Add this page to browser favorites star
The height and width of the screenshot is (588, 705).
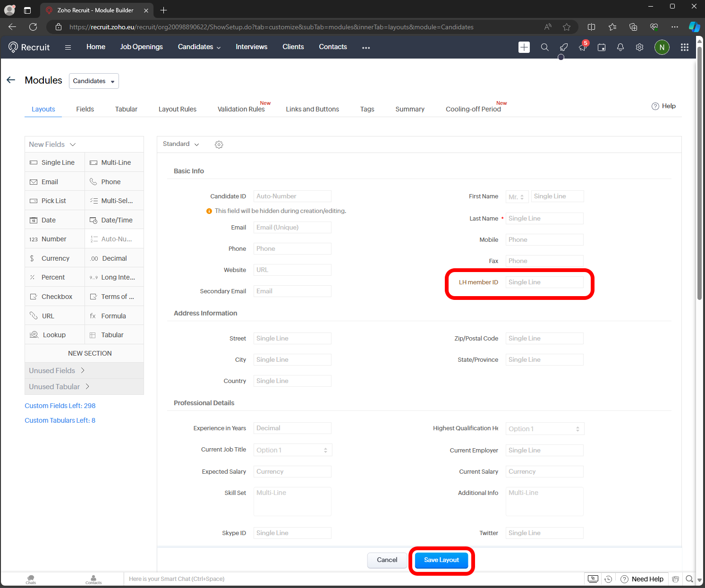pos(567,27)
